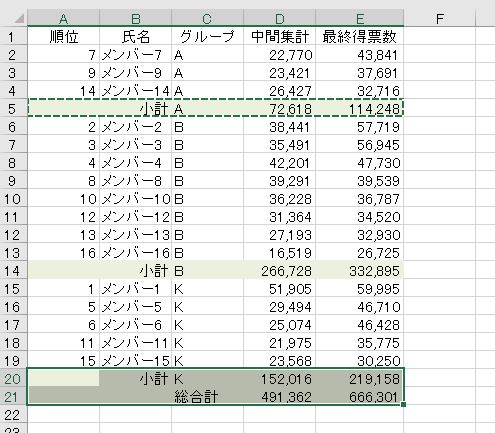Select value 72,618 in row 5
Viewport: 495px width, 433px height.
pyautogui.click(x=279, y=109)
